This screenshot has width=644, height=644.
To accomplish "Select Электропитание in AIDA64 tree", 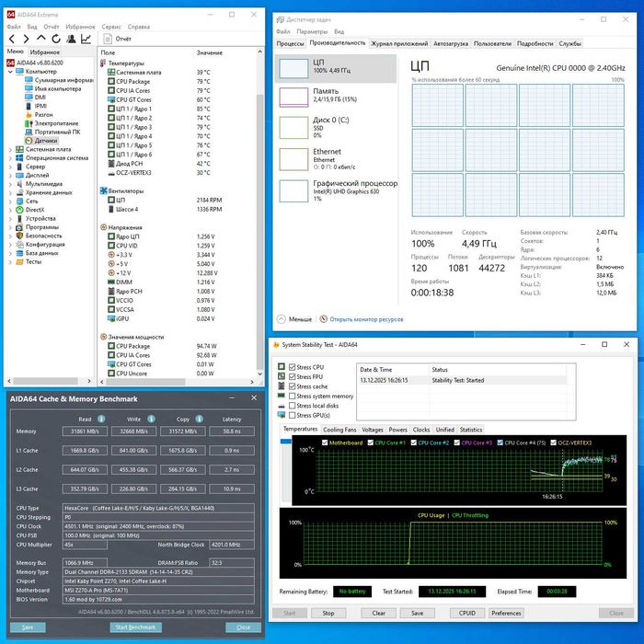I will (52, 123).
